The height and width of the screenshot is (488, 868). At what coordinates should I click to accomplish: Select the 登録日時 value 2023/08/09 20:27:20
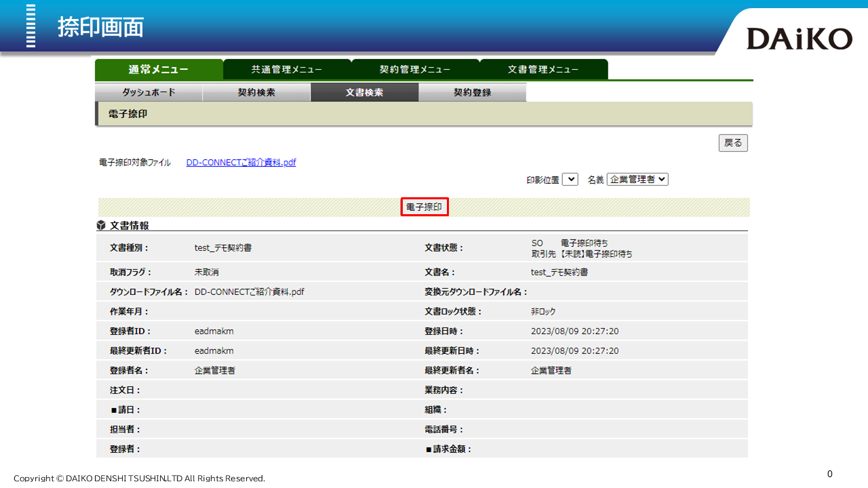[575, 331]
